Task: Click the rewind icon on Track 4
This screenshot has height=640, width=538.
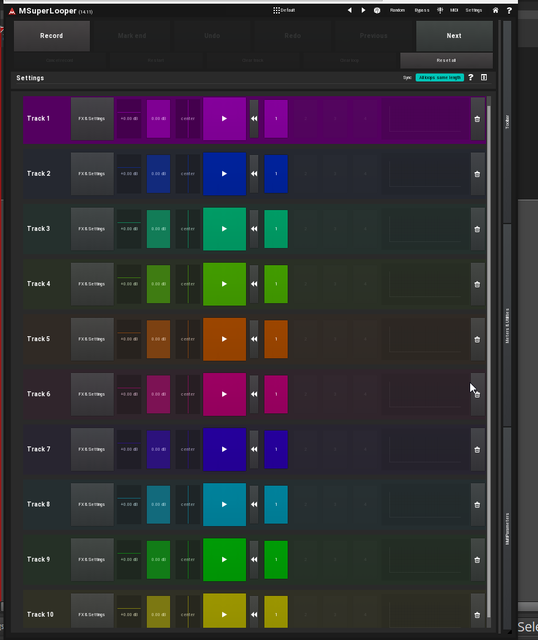Action: coord(254,284)
